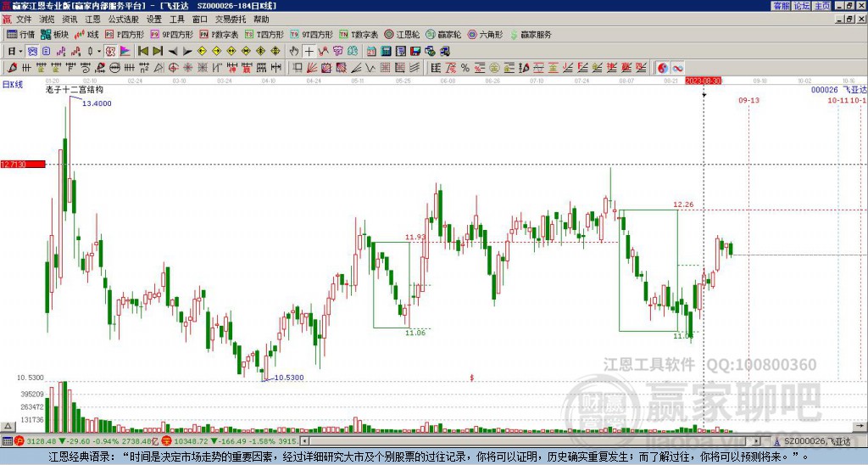Open the 浏览 menu
This screenshot has width=868, height=465.
(x=47, y=20)
